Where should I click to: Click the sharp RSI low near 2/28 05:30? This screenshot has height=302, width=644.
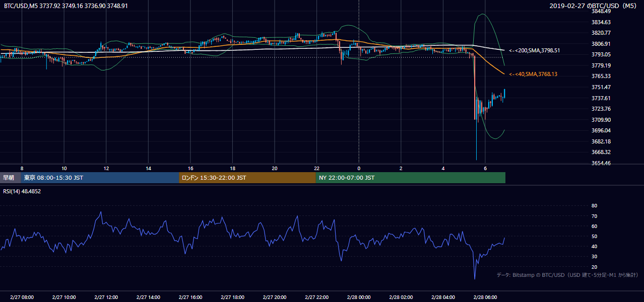tap(475, 278)
